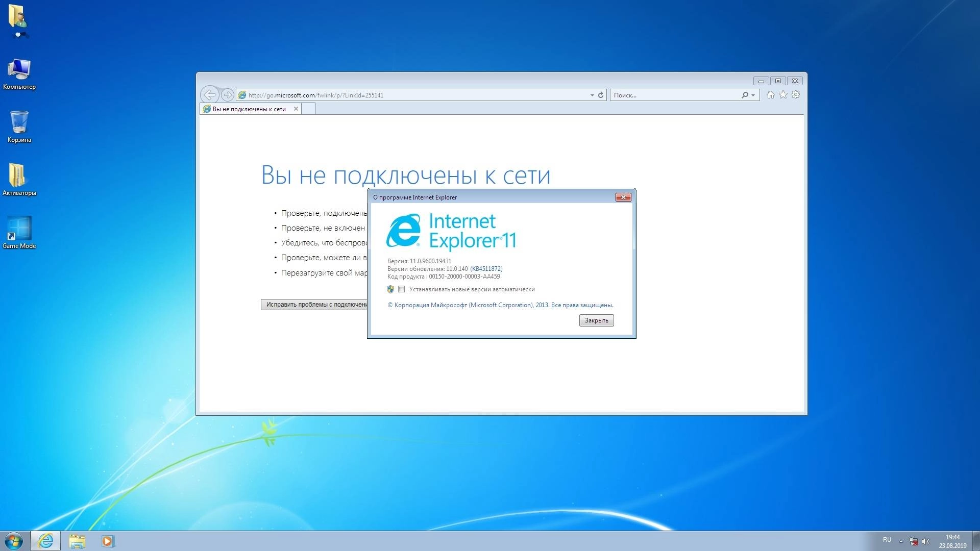980x551 pixels.
Task: Minimize the Internet Explorer window
Action: [x=761, y=81]
